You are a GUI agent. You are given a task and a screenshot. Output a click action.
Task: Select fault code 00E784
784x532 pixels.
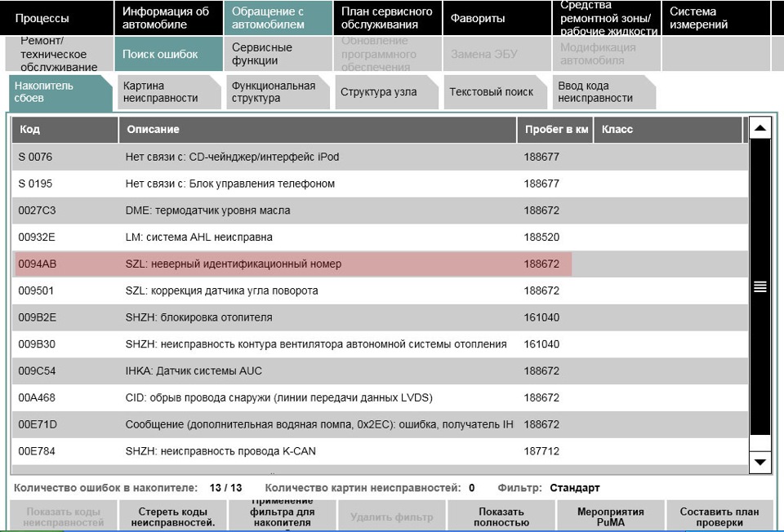click(37, 451)
